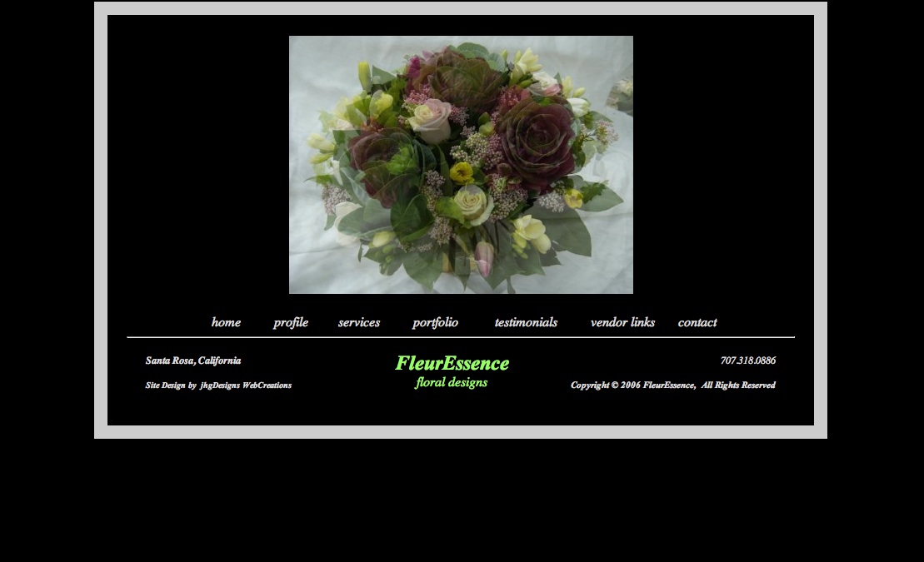Viewport: 924px width, 562px height.
Task: Click the flower bouquet photograph
Action: click(461, 164)
